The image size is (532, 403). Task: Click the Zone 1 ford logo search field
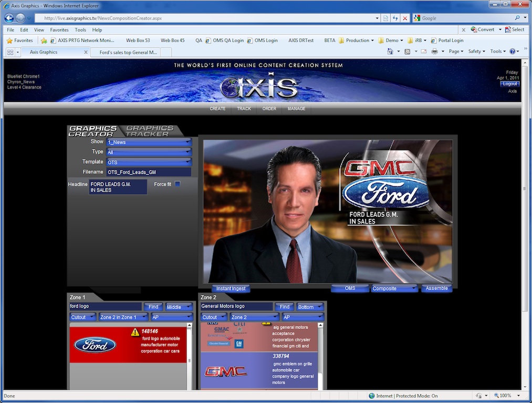click(105, 306)
